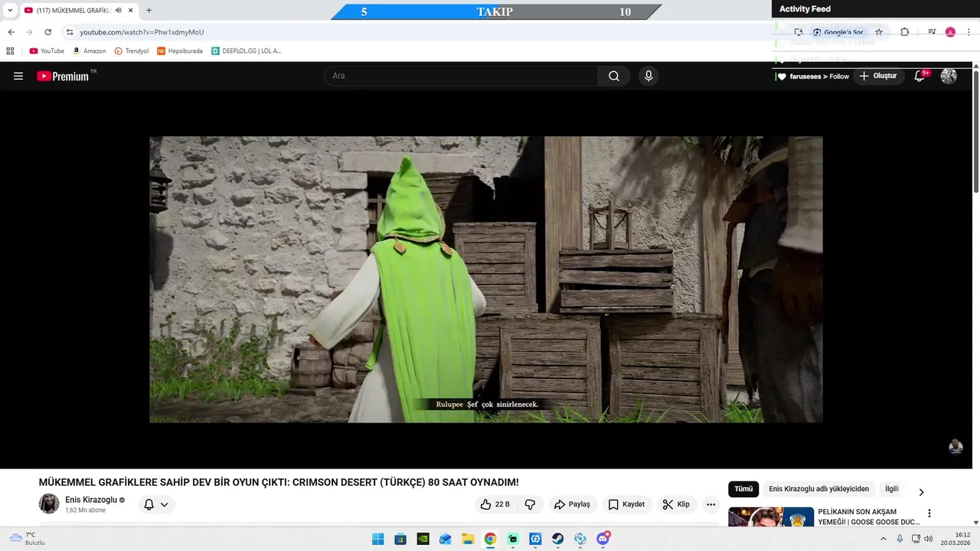
Task: Save the video with Kaydet
Action: pos(626,504)
